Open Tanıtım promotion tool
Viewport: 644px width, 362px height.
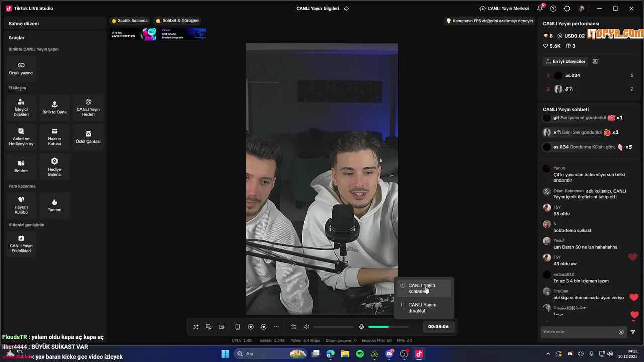54,206
